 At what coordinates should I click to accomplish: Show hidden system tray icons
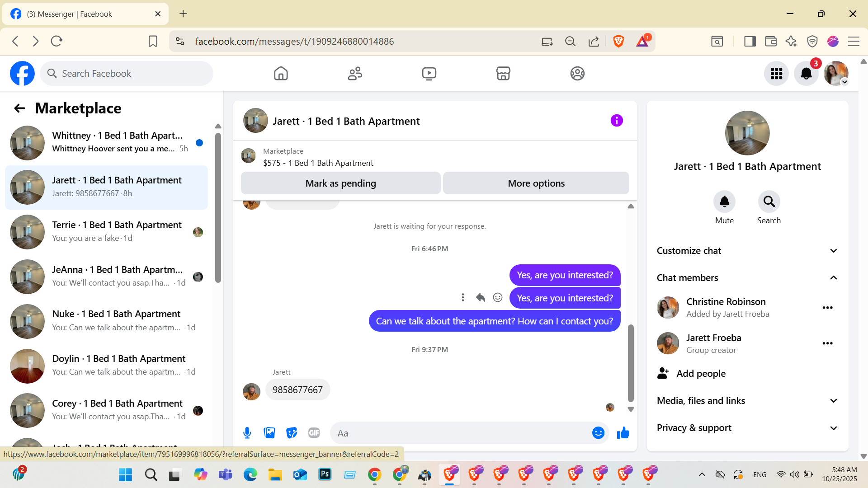702,474
